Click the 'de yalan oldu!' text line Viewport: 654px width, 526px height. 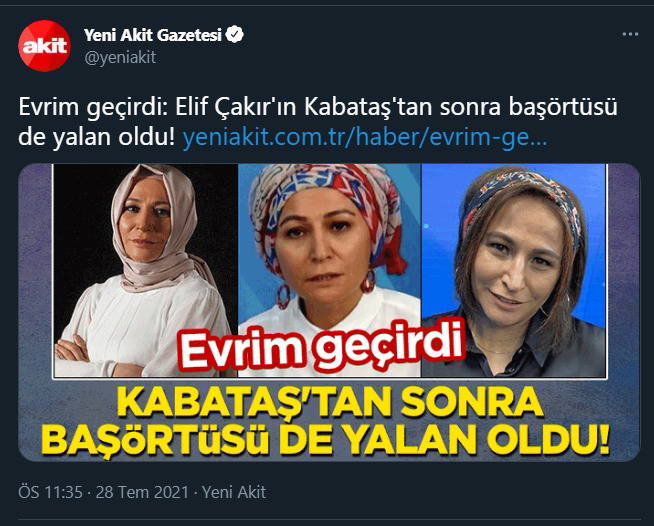(x=97, y=137)
